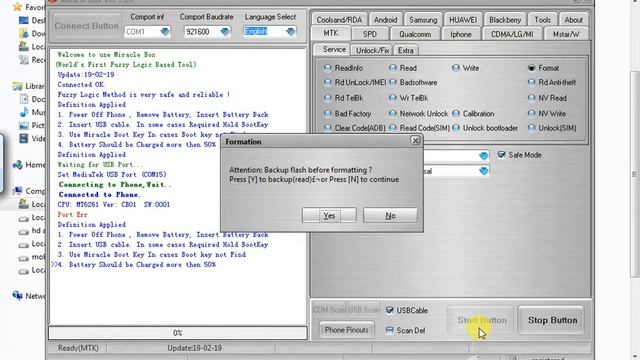This screenshot has width=640, height=360.
Task: Select the Unlock bootloader radio button
Action: pyautogui.click(x=456, y=128)
